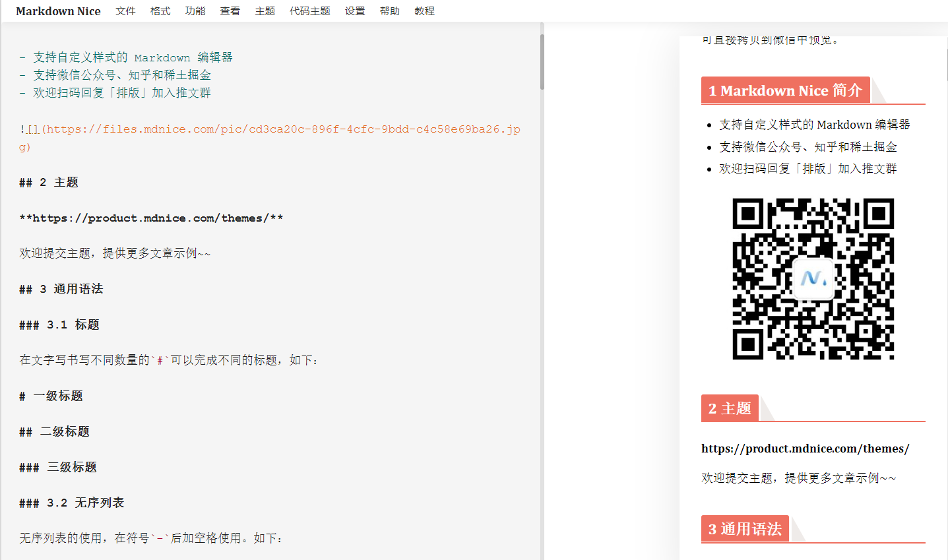
Task: Click editor list item "支持自定义样式的 Markdown 编辑器"
Action: click(x=133, y=57)
